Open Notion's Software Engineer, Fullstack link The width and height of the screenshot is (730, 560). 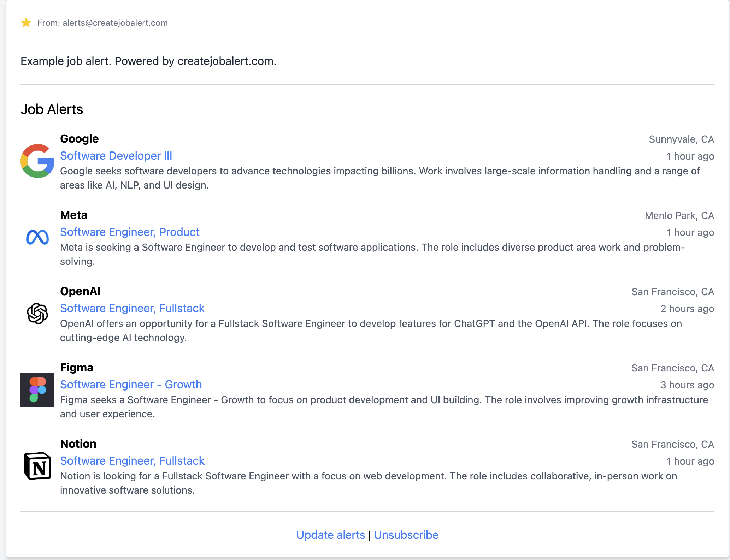[132, 461]
